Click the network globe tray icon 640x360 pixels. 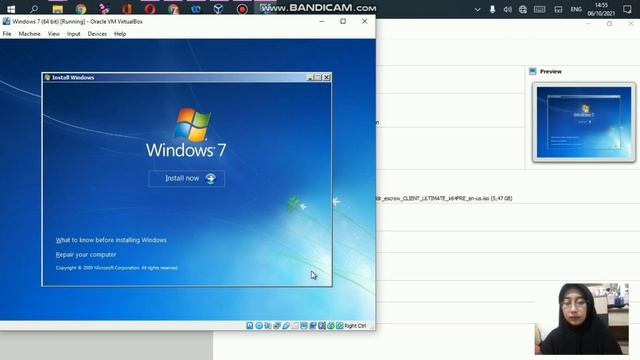[x=522, y=9]
